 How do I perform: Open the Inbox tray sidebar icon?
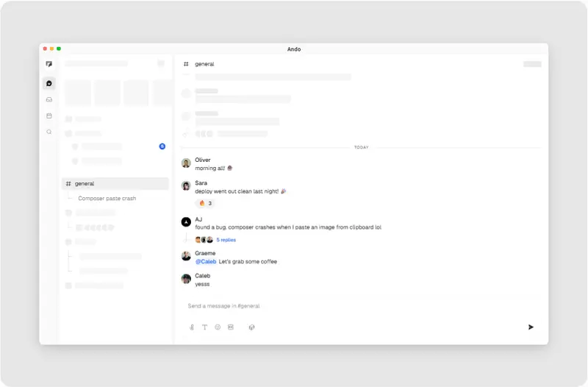(49, 100)
